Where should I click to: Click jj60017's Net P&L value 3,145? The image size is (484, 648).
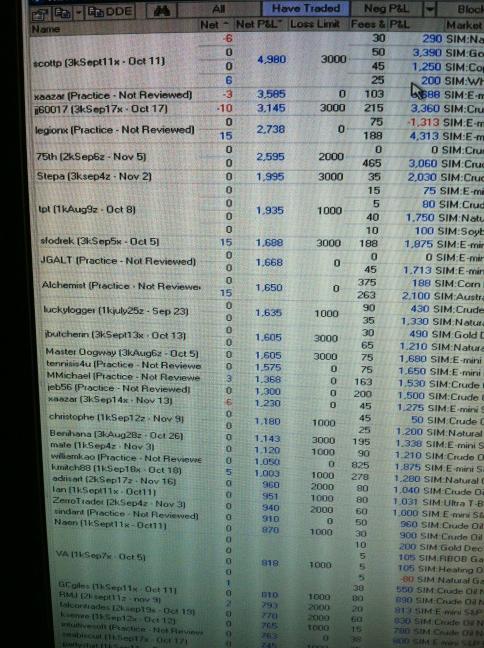pyautogui.click(x=271, y=108)
